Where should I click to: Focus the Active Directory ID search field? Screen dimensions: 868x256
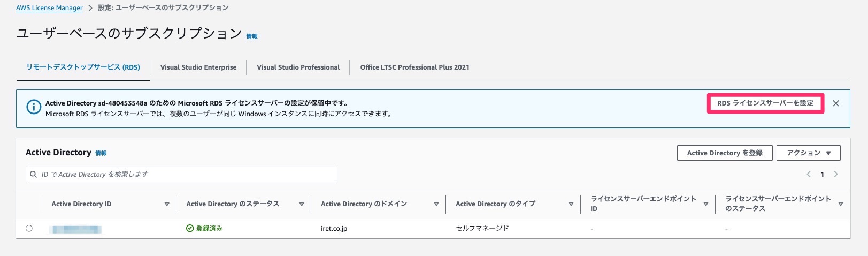pyautogui.click(x=181, y=175)
